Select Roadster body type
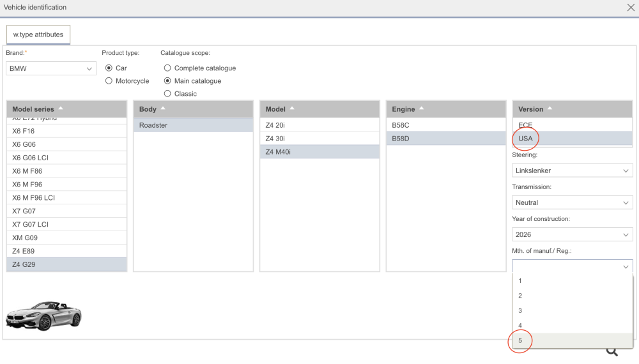Screen dimensions: 639x364 click(x=193, y=125)
